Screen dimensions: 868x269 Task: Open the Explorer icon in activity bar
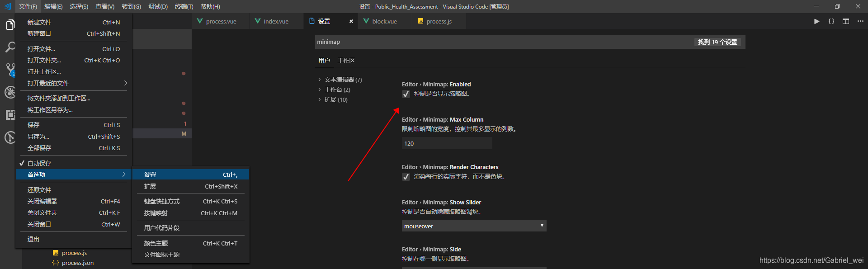pos(10,25)
